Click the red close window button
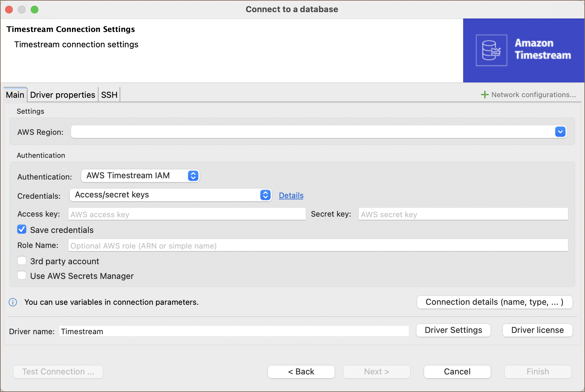This screenshot has height=392, width=585. point(9,10)
